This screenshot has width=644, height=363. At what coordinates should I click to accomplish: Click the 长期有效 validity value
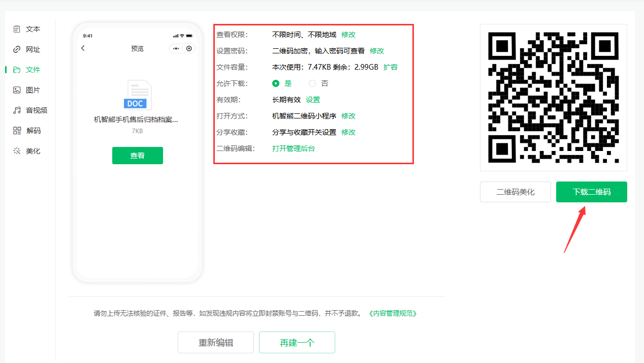[x=286, y=100]
